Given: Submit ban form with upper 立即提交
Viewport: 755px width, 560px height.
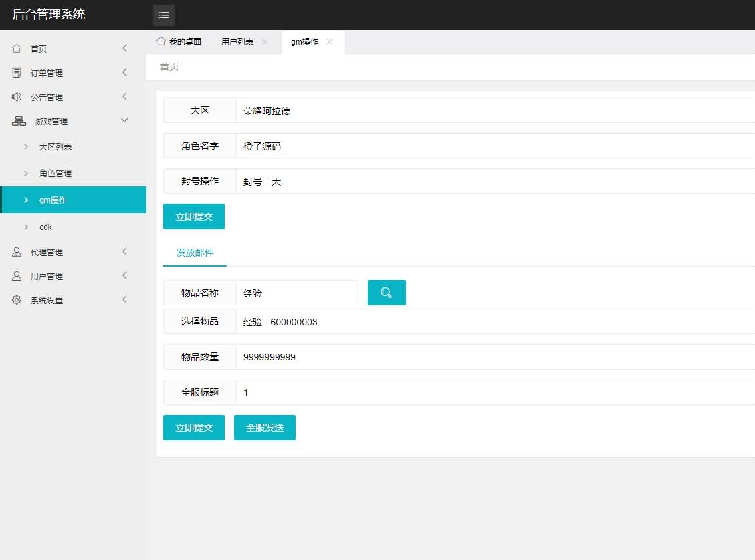Looking at the screenshot, I should tap(193, 217).
